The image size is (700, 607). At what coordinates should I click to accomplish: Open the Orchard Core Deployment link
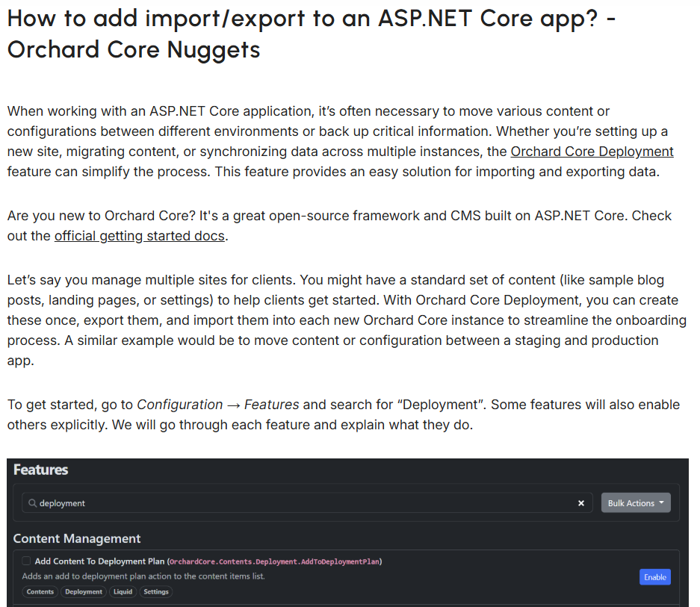pos(592,152)
